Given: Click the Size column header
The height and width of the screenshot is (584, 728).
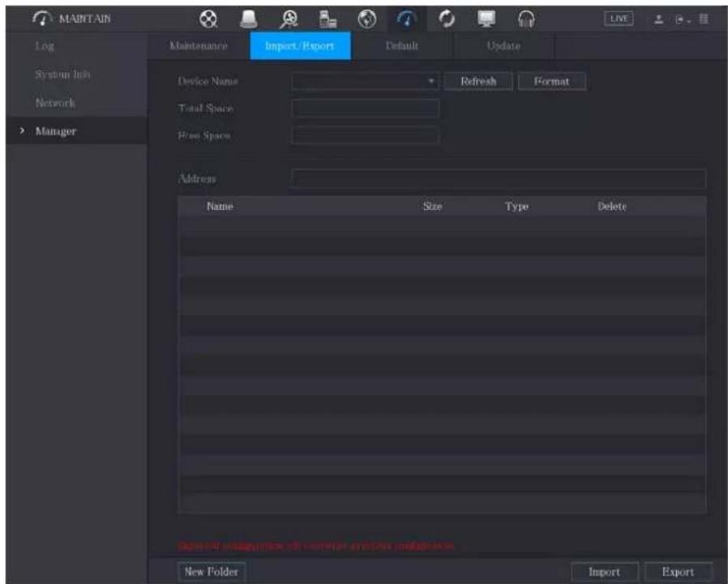Looking at the screenshot, I should coord(432,206).
